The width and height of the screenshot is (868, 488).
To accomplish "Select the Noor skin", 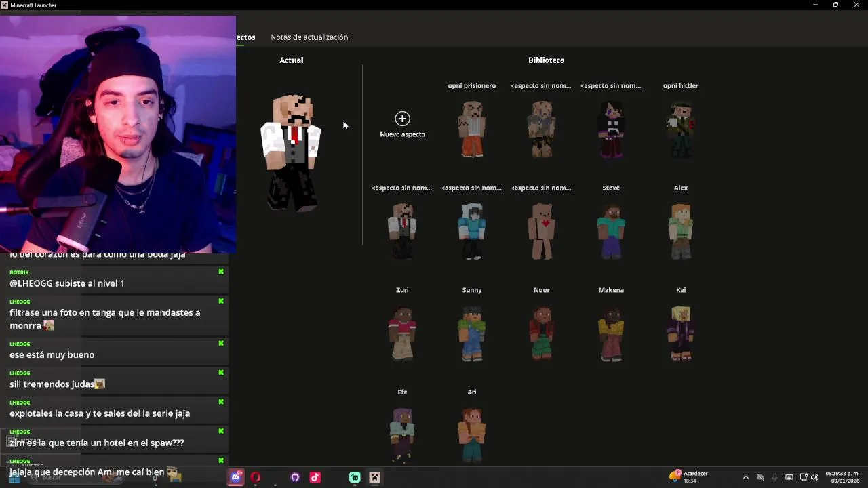I will 542,333.
